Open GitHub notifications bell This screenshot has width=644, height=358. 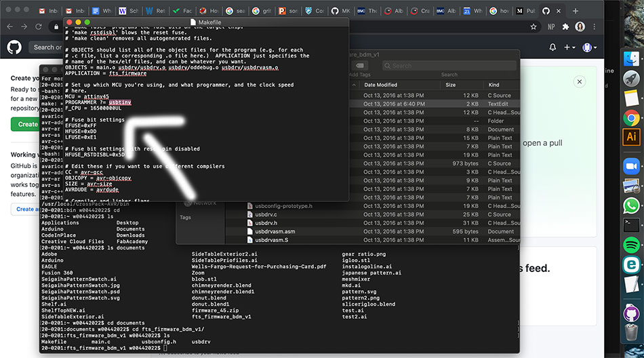[x=552, y=47]
